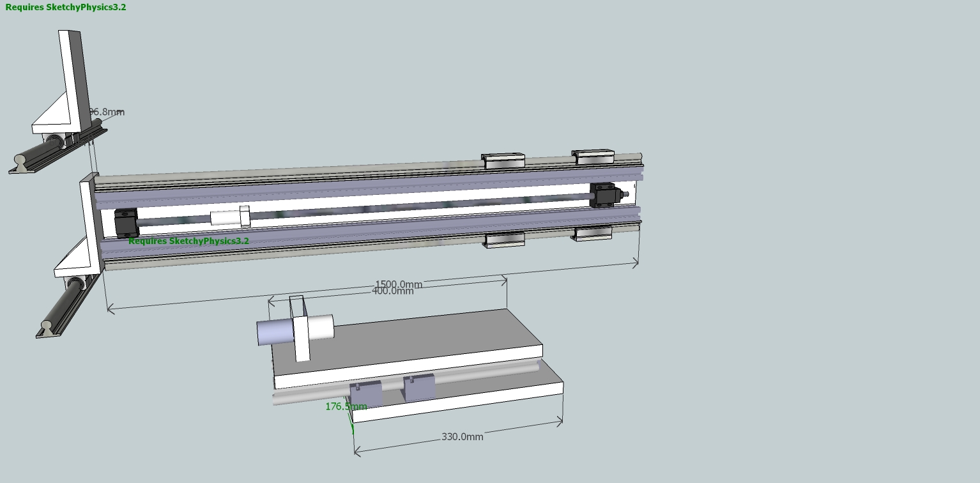This screenshot has height=483, width=980.
Task: Select the right blue-gray bearing block under the plate
Action: tap(419, 387)
